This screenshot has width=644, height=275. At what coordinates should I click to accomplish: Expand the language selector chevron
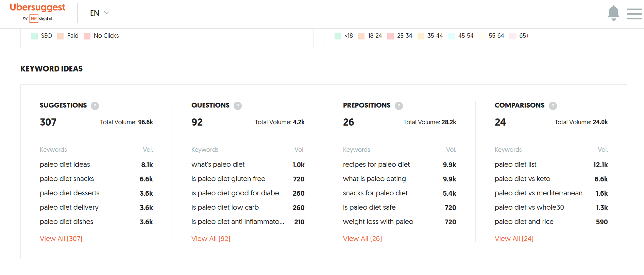[x=106, y=13]
